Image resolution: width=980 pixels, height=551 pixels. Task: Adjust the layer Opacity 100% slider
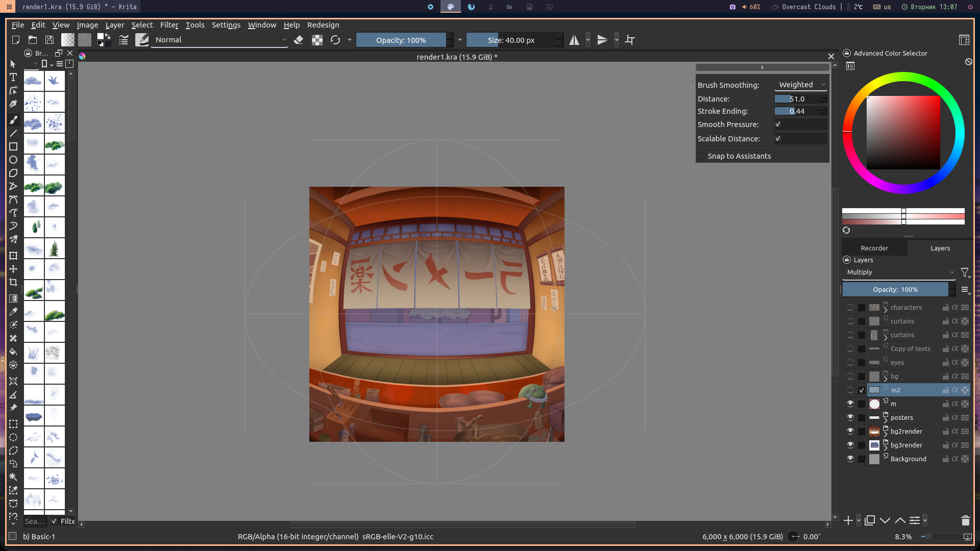click(895, 289)
